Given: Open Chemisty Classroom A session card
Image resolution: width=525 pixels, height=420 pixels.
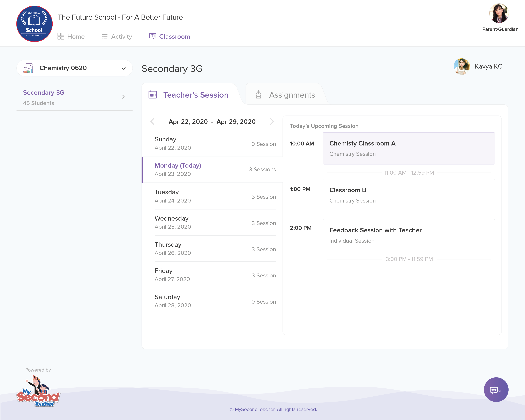Looking at the screenshot, I should [409, 148].
